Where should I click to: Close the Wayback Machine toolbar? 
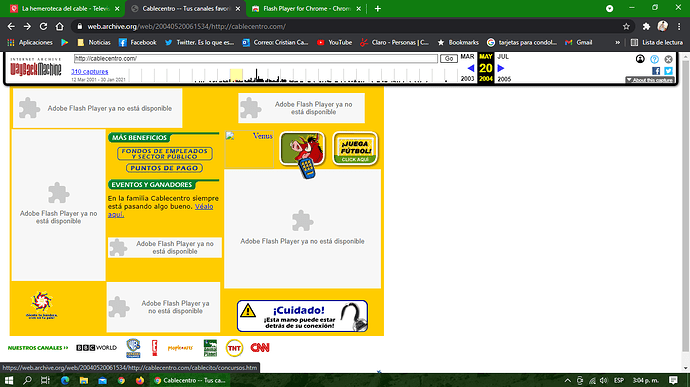pos(668,59)
